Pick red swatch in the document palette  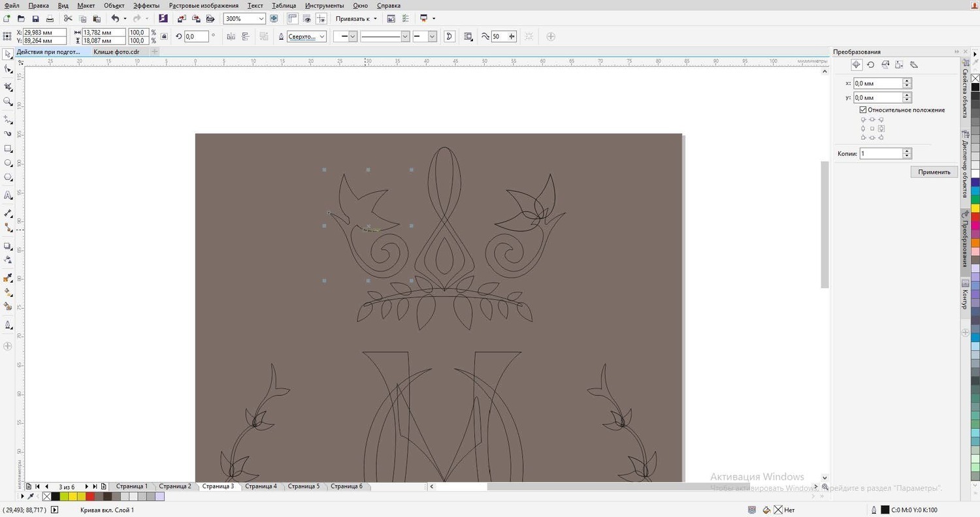[90, 497]
